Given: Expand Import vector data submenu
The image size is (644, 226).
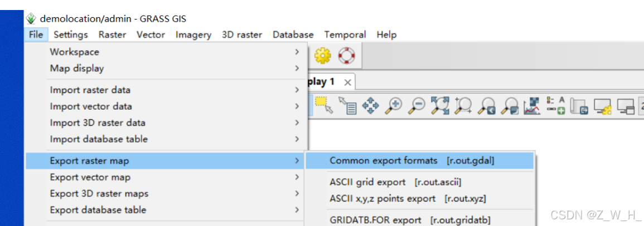Looking at the screenshot, I should click(166, 106).
